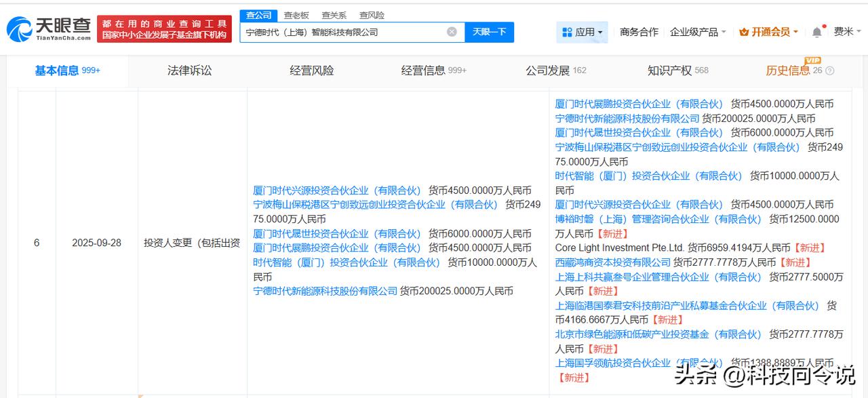Click the date 2025-09-28 cell

tap(97, 243)
